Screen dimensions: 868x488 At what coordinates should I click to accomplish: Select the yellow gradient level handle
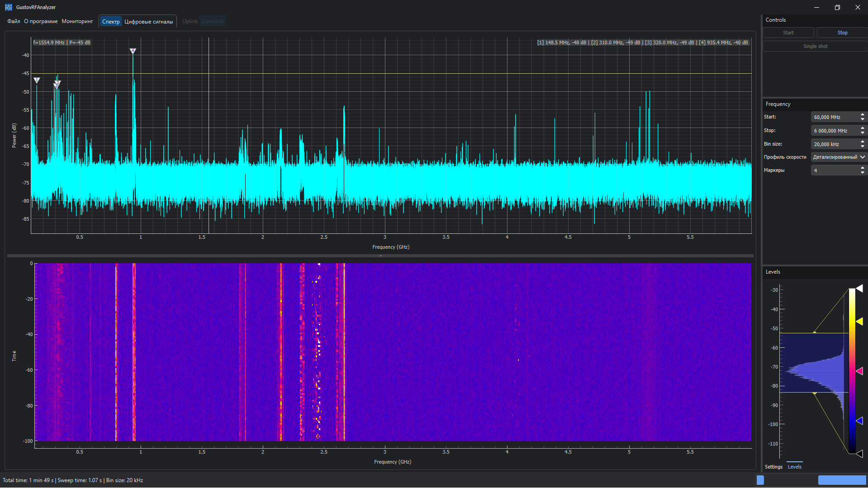click(859, 321)
